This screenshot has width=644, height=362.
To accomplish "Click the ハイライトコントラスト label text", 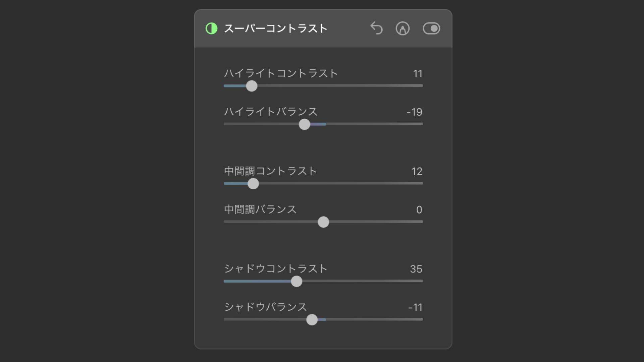I will (281, 73).
